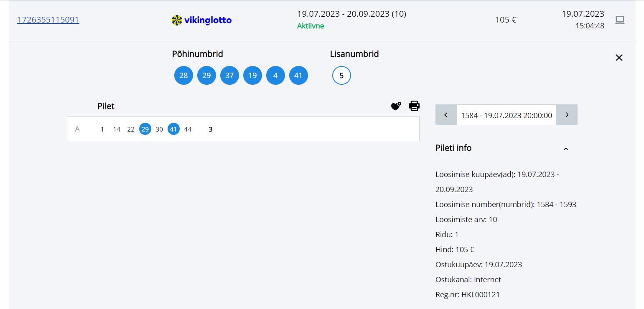Open ticket number 1726355115091 link
The width and height of the screenshot is (644, 309).
pos(48,20)
